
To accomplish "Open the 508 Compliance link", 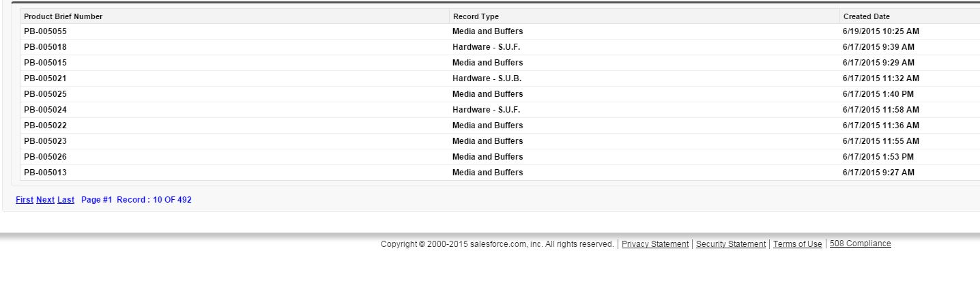I will click(860, 244).
